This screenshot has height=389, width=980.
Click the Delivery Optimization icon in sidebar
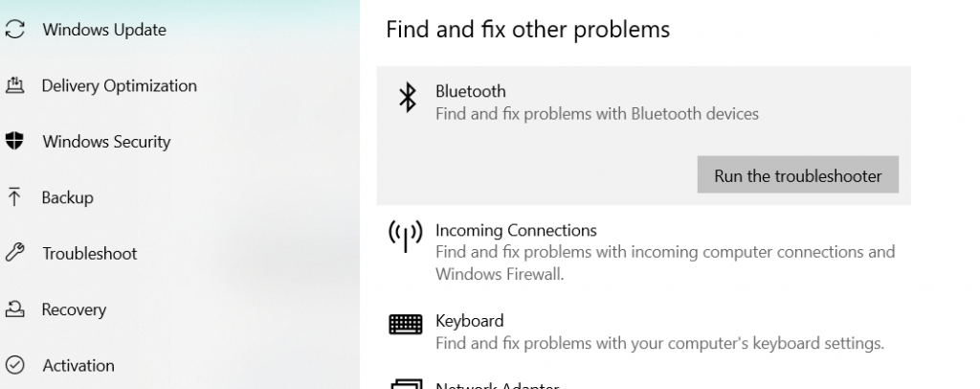click(13, 86)
